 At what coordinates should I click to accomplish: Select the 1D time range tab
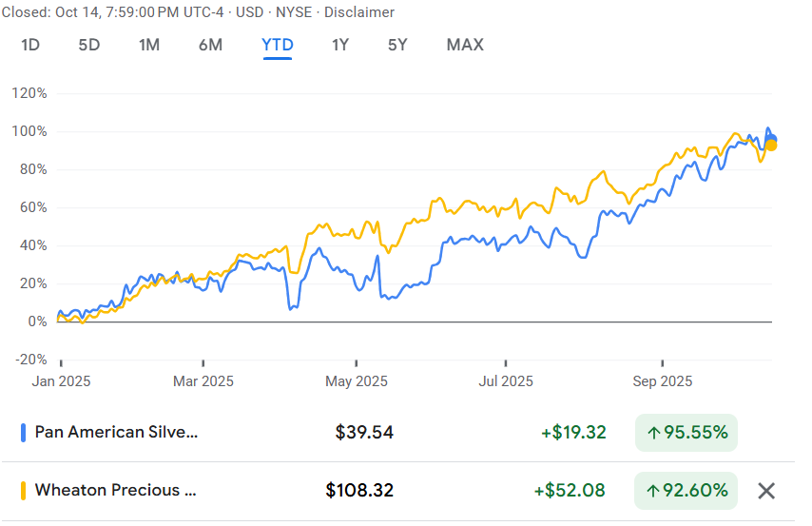coord(30,45)
